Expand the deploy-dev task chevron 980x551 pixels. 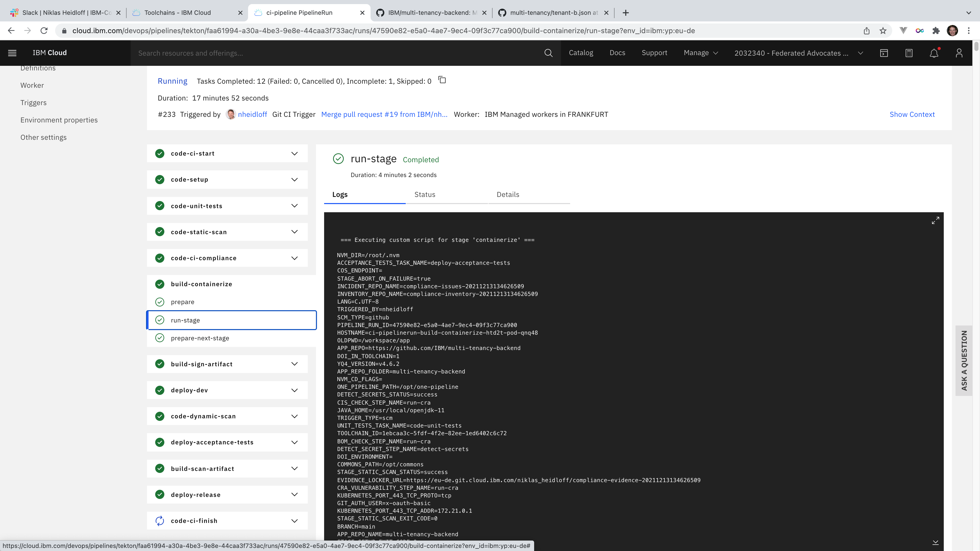[295, 390]
